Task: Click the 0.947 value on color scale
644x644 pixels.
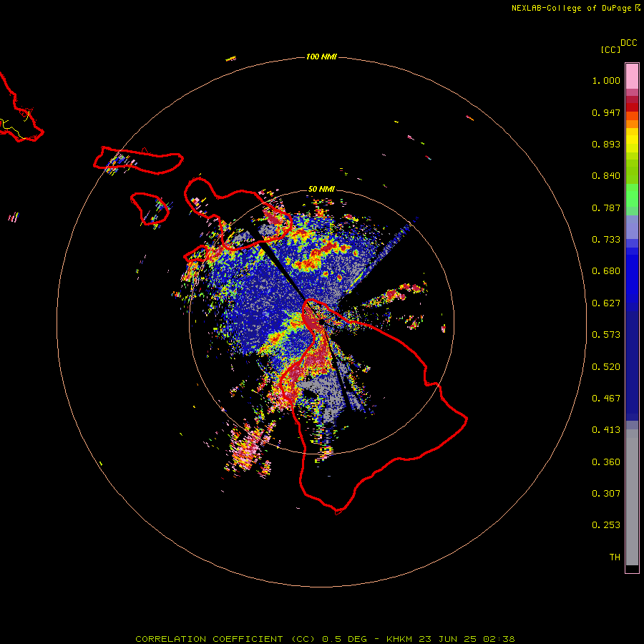Action: 606,112
